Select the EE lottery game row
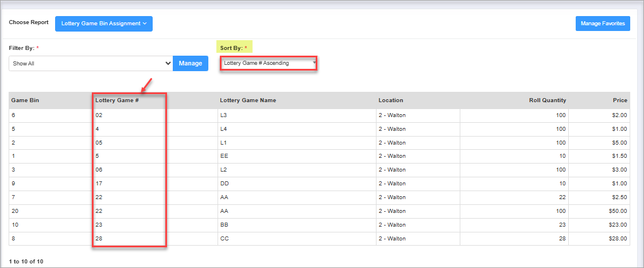644x268 pixels. [x=224, y=156]
